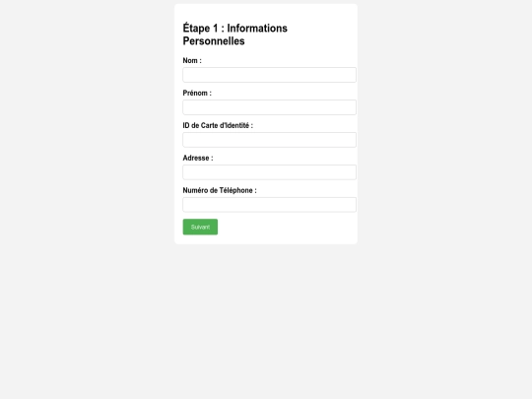The image size is (532, 399).
Task: Click the "Prénom :" label text
Action: (x=197, y=93)
